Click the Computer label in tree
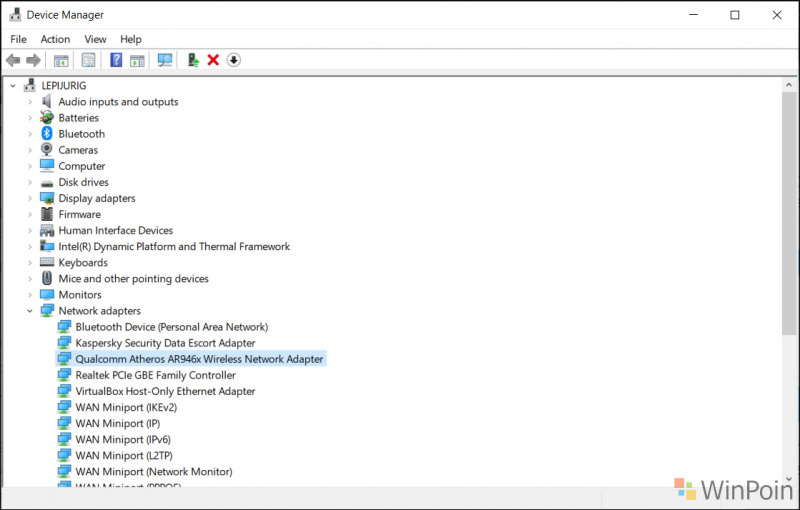Screen dimensions: 800x510 pyautogui.click(x=82, y=166)
